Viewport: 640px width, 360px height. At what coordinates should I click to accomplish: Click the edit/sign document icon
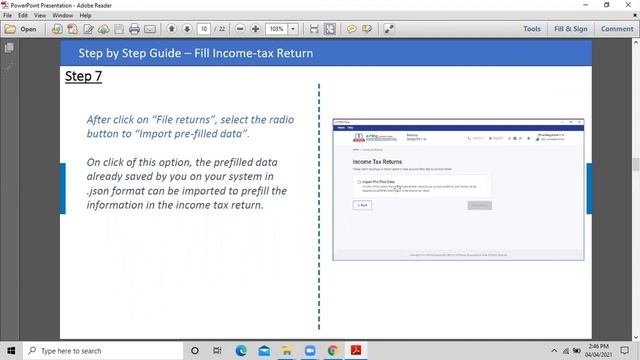(x=88, y=29)
